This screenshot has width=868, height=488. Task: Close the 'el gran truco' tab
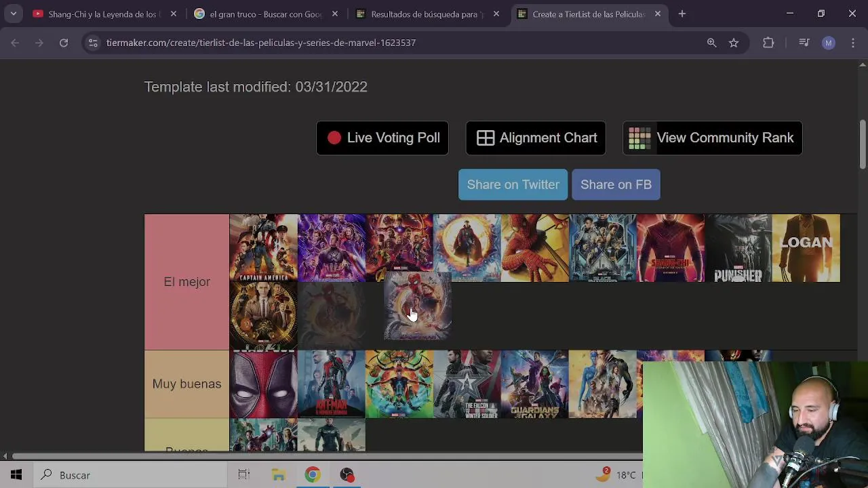(335, 14)
